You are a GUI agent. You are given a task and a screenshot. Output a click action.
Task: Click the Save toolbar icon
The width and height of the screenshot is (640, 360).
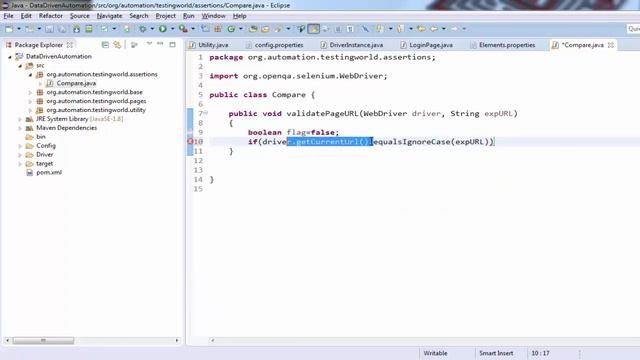[x=49, y=29]
